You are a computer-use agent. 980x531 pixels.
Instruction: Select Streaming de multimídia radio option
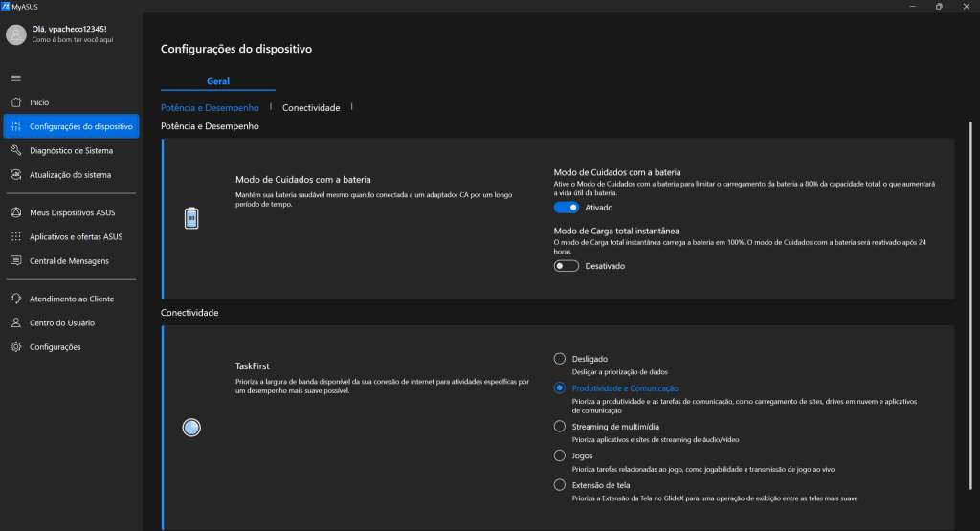559,426
